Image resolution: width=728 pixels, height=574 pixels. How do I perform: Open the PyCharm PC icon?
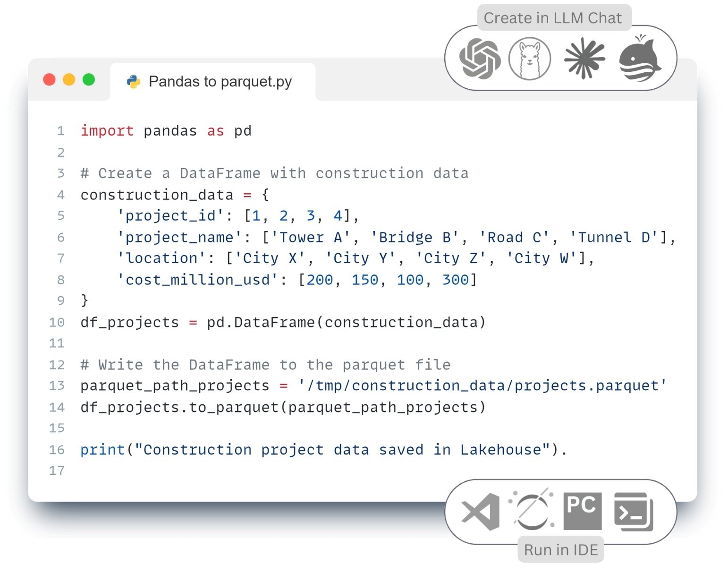[583, 511]
